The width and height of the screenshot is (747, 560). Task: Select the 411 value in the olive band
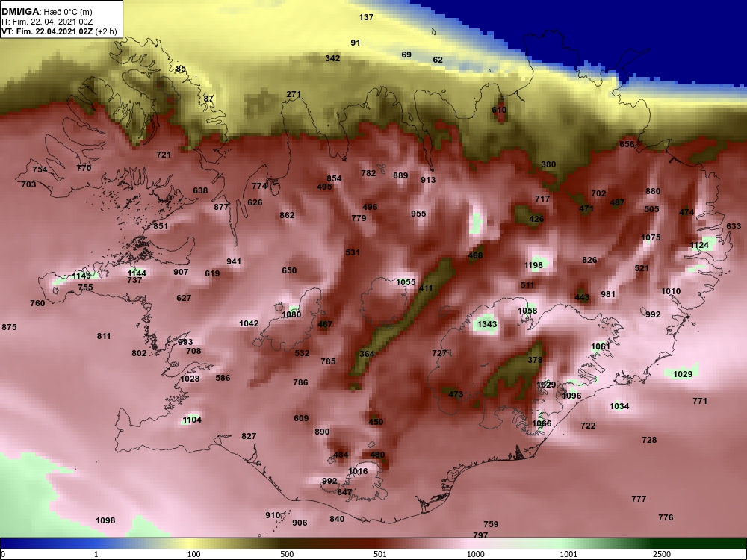(426, 288)
